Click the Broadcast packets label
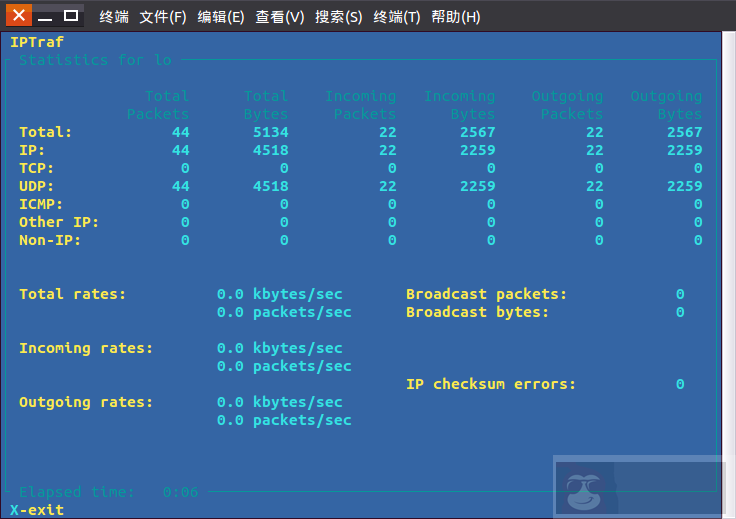The image size is (736, 519). click(487, 294)
